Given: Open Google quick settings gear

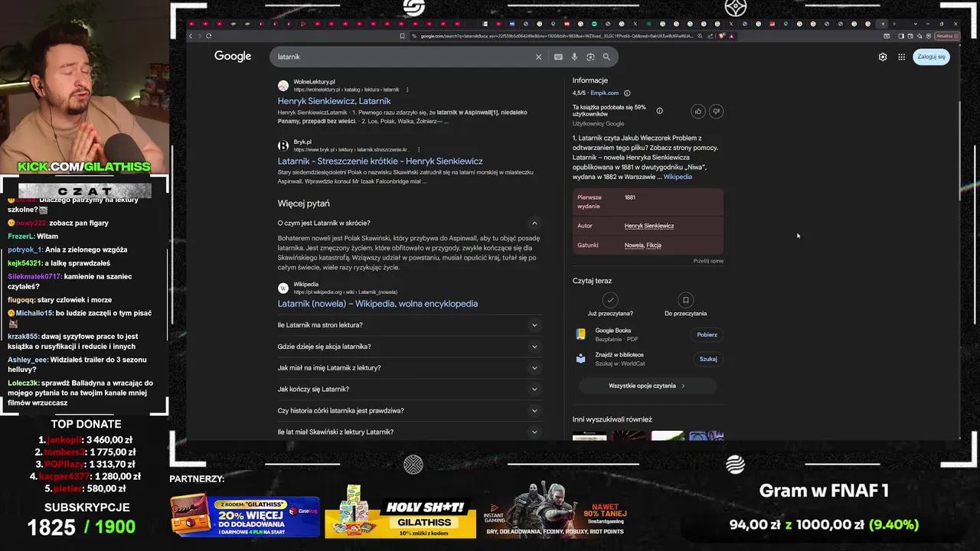Looking at the screenshot, I should [x=883, y=57].
